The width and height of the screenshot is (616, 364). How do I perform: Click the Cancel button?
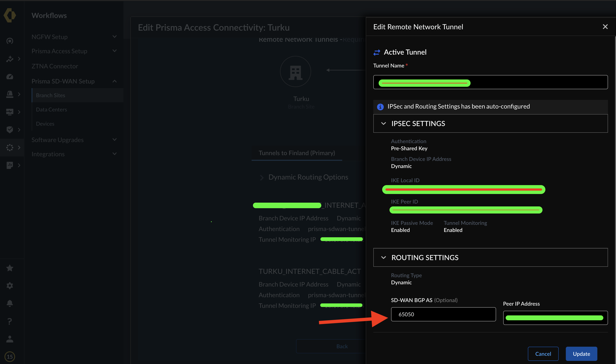click(543, 354)
